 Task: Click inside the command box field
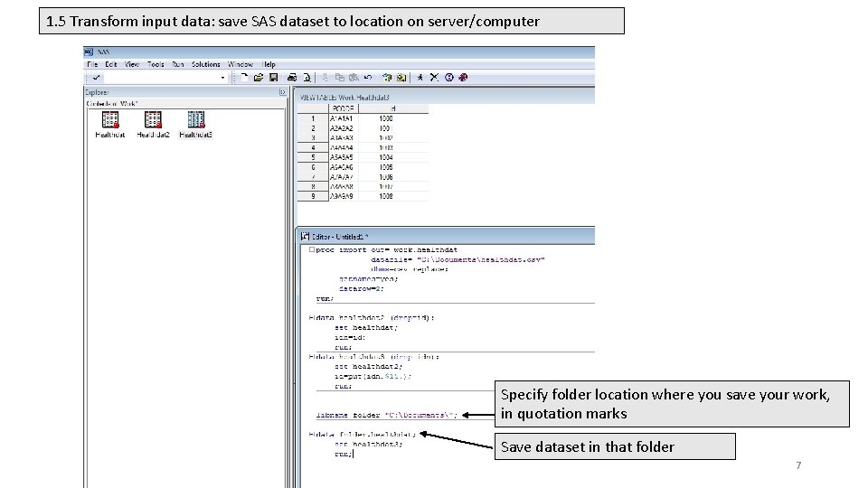point(161,78)
